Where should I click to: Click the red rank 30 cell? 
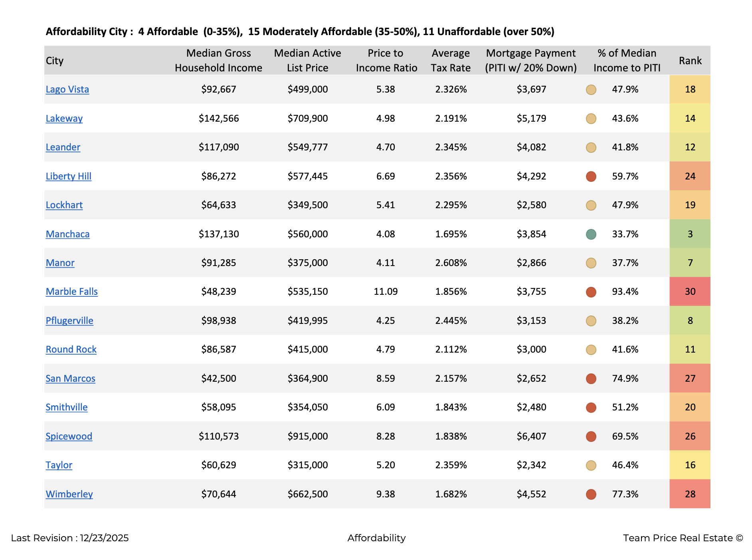(x=690, y=292)
